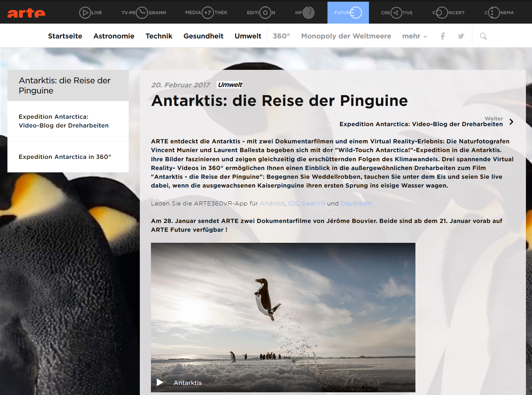Open the Gesundheit menu item
Viewport: 532px width, 395px height.
pyautogui.click(x=203, y=36)
